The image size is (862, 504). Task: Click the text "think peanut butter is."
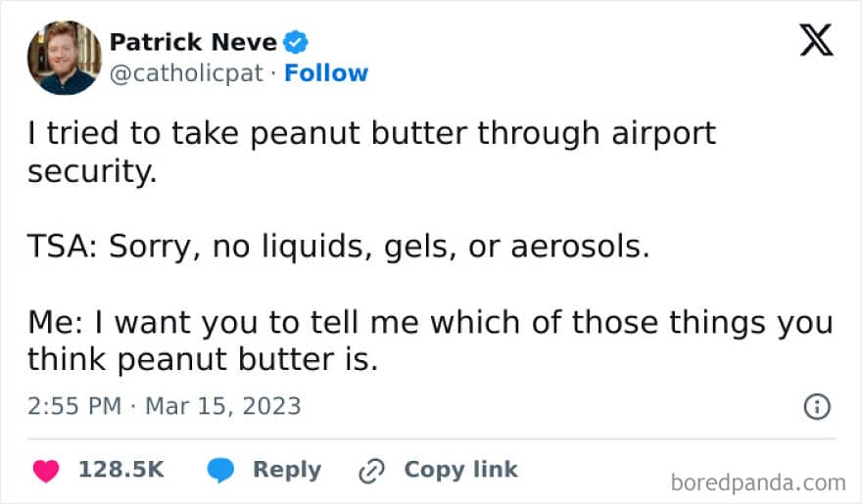click(x=203, y=359)
